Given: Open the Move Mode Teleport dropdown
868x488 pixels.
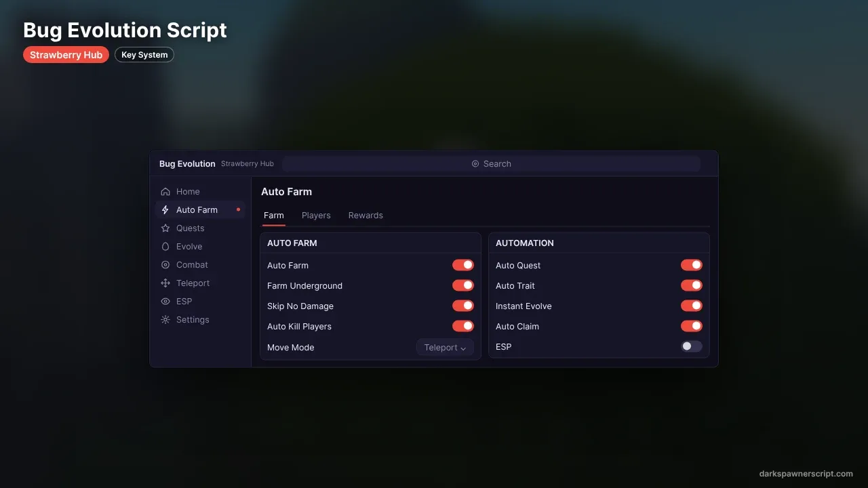Looking at the screenshot, I should pos(445,348).
